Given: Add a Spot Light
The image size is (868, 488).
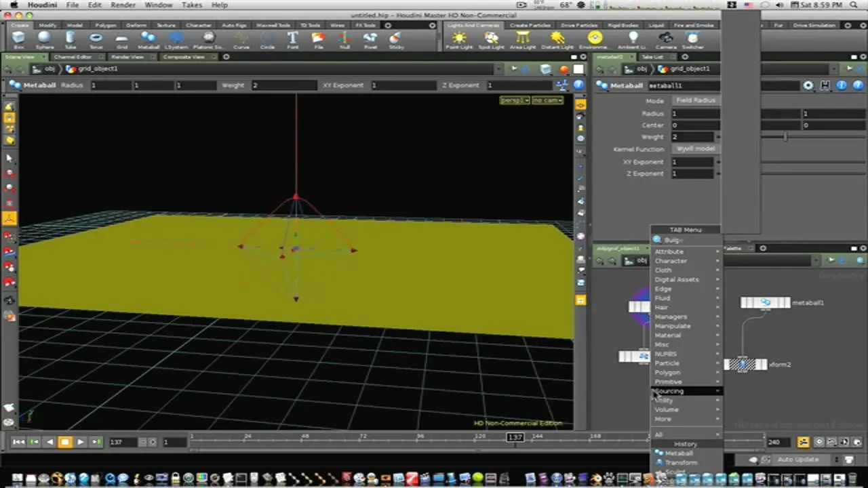Looking at the screenshot, I should click(491, 40).
